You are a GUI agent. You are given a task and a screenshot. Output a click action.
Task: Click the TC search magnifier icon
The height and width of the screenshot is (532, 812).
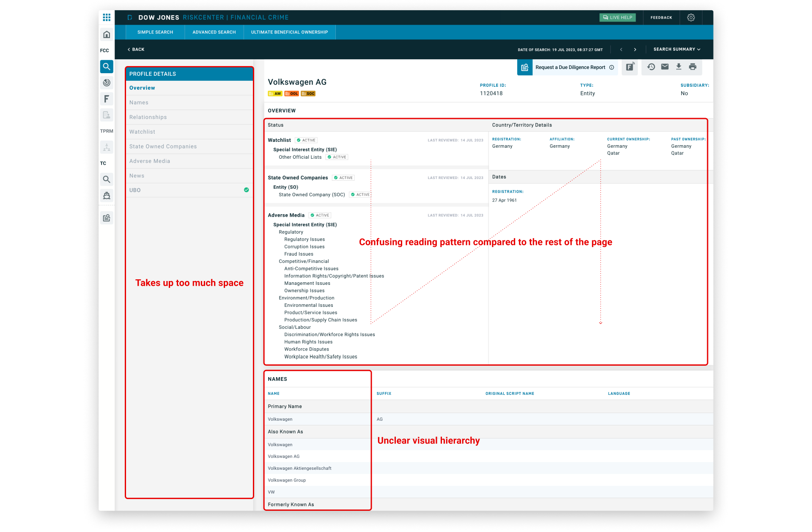107,179
